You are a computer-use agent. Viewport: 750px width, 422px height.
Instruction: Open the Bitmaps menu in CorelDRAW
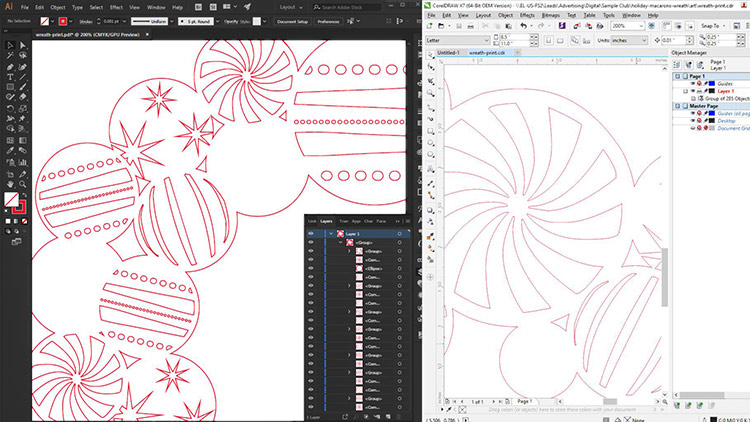[x=549, y=16]
